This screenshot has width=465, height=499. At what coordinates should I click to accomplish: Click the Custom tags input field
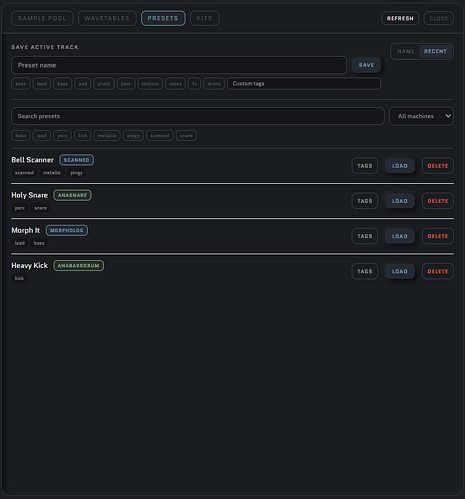(x=304, y=84)
